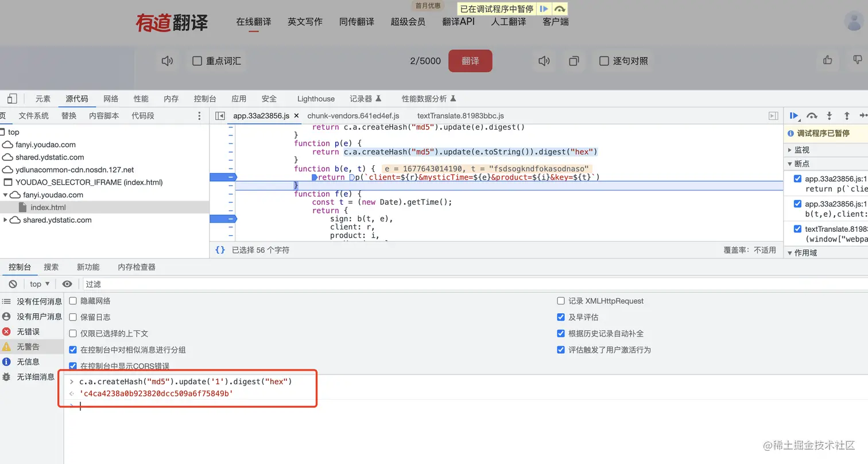Select YOUDAO_SELECTOR_IFRAME (index.html) tree row

pyautogui.click(x=89, y=182)
